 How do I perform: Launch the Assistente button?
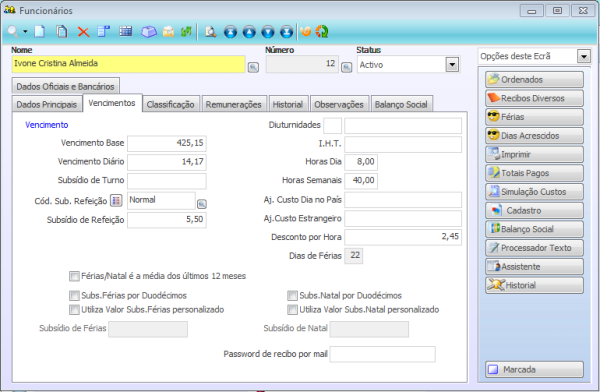(x=534, y=266)
